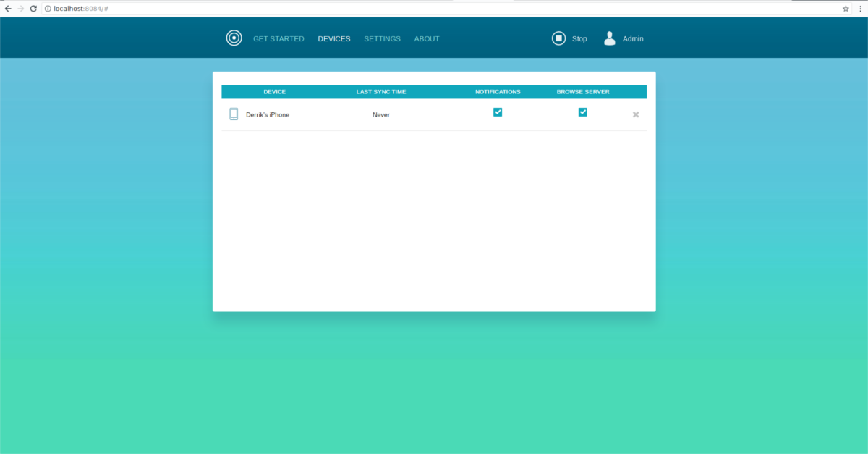Toggle Notifications checkbox for Derrik's iPhone
Viewport: 868px width, 454px height.
click(x=498, y=112)
